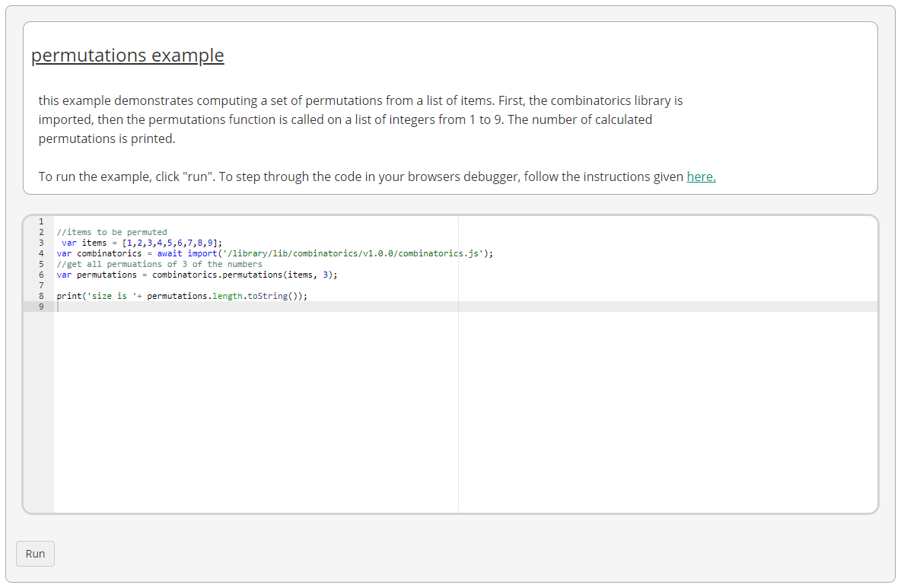Click the "await" keyword in line 4

coord(170,253)
